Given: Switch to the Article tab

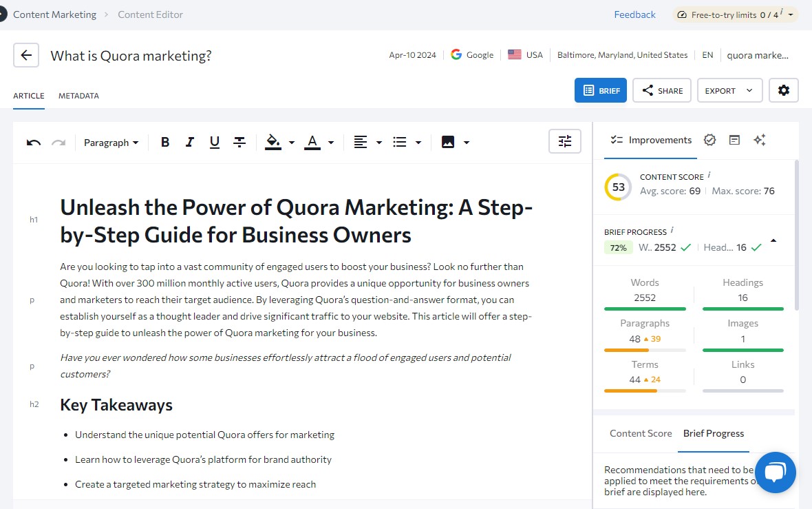Looking at the screenshot, I should pos(29,95).
